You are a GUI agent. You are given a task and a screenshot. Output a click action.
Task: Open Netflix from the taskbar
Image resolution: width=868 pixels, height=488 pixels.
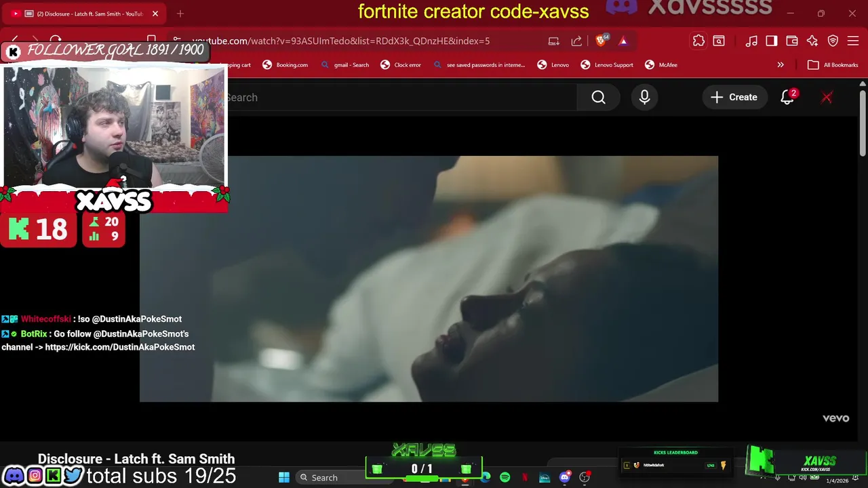tap(525, 477)
